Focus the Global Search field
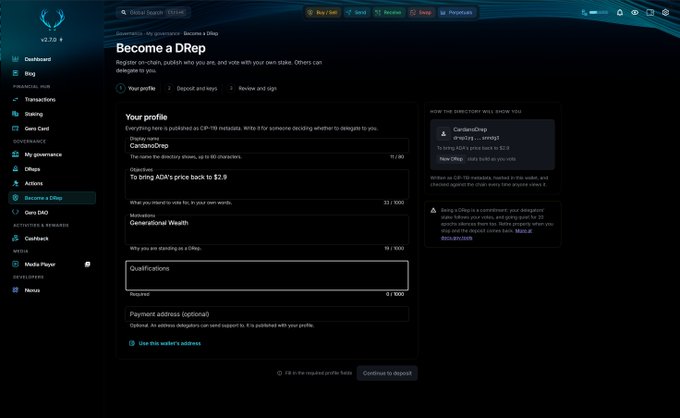Image resolution: width=680 pixels, height=418 pixels. (153, 13)
